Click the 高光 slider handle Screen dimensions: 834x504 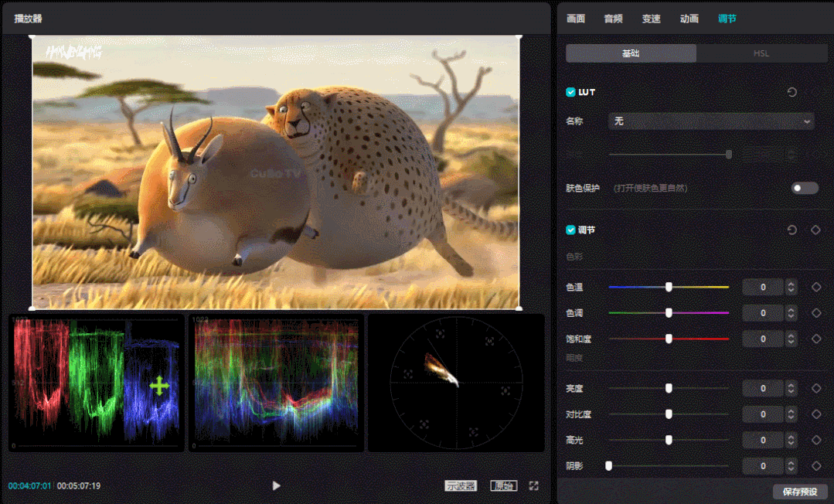click(669, 440)
